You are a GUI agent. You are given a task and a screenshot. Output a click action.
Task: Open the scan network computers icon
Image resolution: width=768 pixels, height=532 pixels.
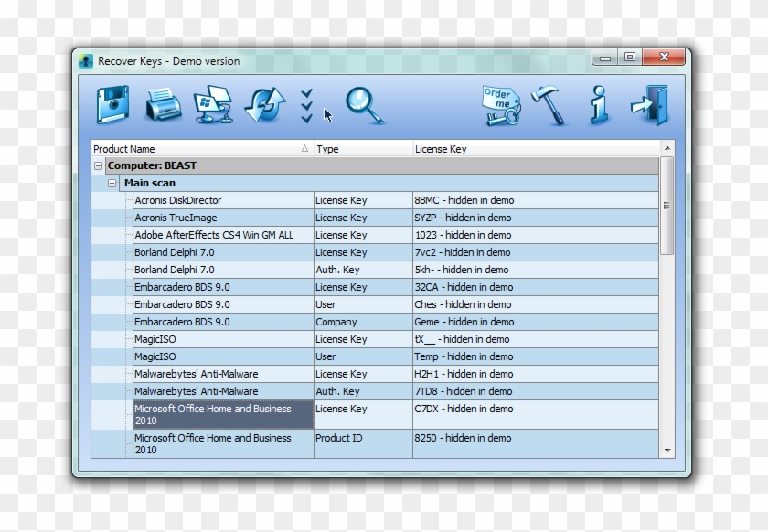(213, 105)
